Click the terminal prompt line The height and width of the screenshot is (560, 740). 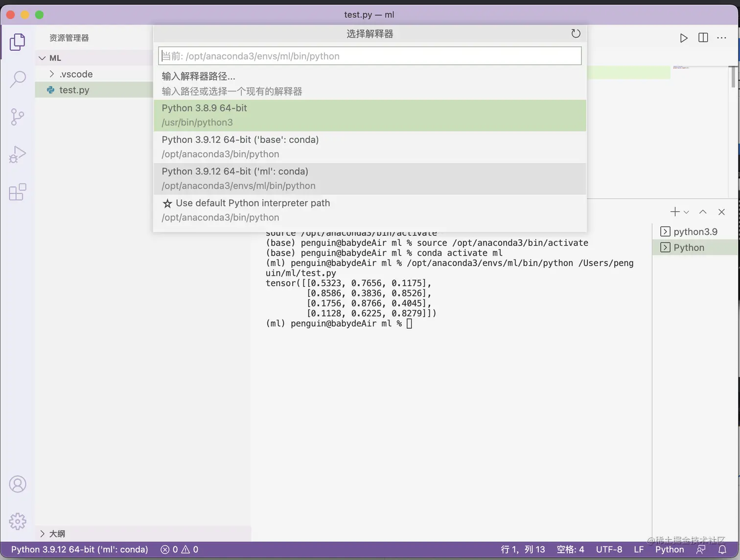[x=339, y=323]
